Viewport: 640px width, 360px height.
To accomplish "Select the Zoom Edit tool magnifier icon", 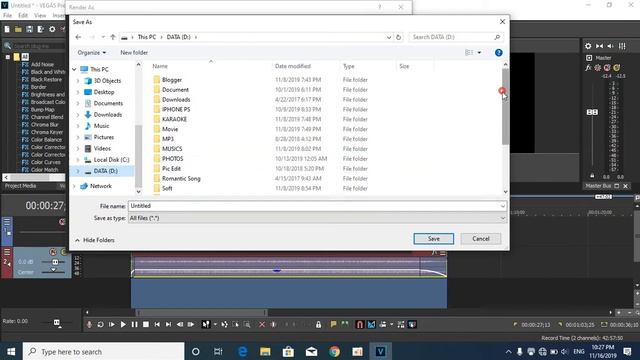I will tap(247, 324).
